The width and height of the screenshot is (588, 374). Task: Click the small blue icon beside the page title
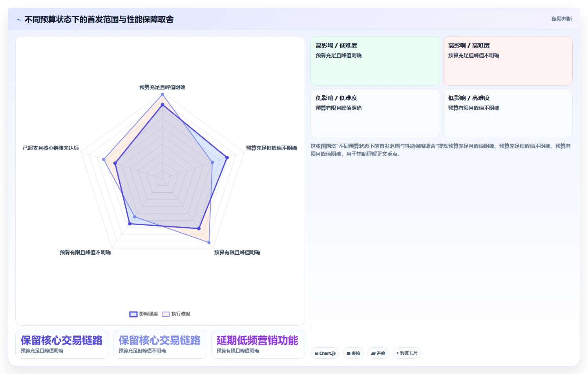[18, 20]
